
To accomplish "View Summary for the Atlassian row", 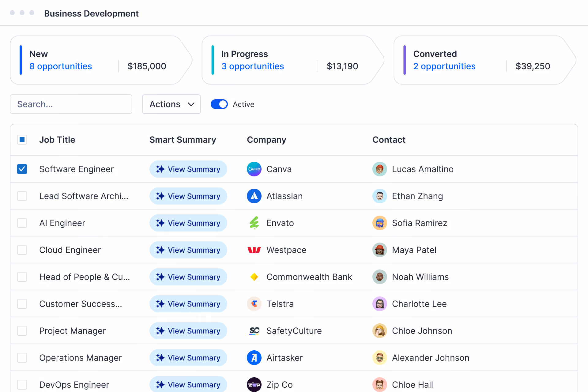I will 188,196.
